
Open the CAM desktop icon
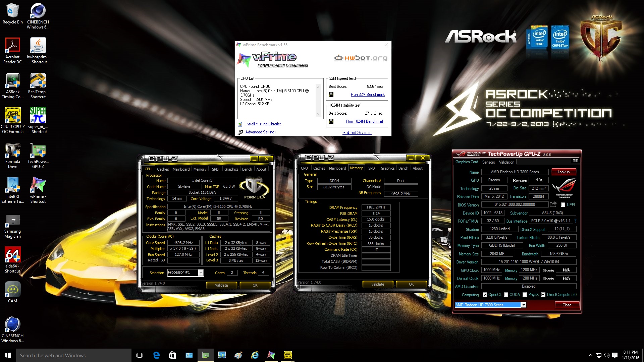pyautogui.click(x=13, y=292)
